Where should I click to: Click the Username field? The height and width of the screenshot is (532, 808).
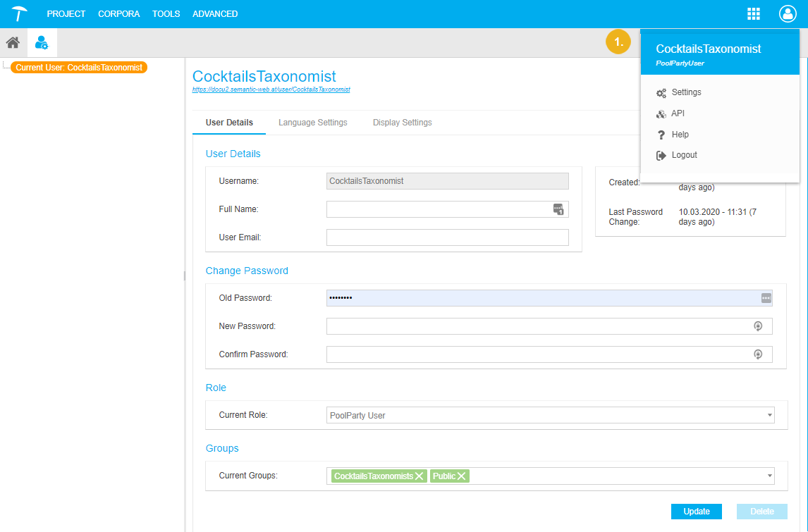click(447, 181)
